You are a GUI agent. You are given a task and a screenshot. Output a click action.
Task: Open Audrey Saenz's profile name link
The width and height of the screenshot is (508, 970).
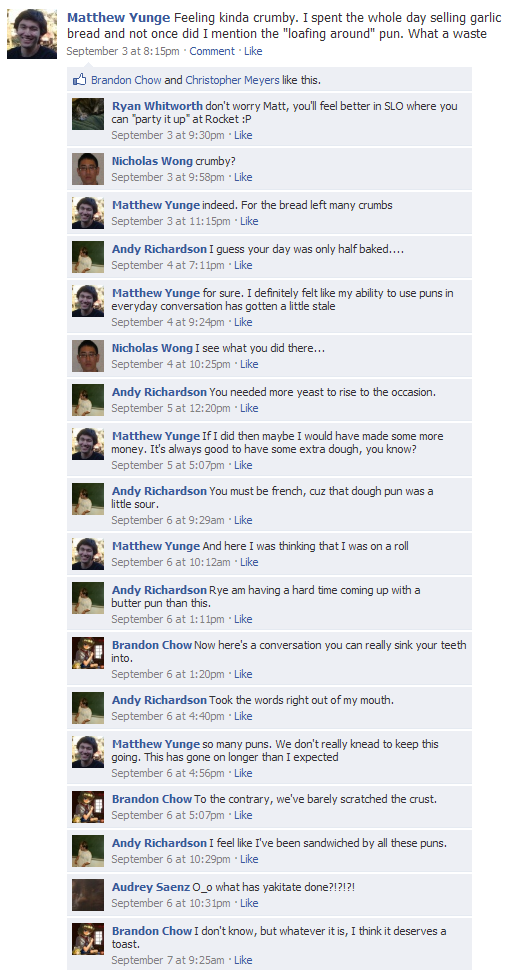click(150, 887)
